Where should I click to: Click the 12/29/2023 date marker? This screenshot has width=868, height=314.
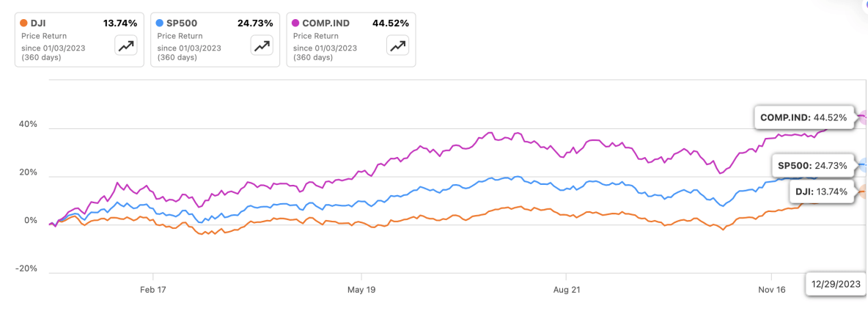click(836, 284)
